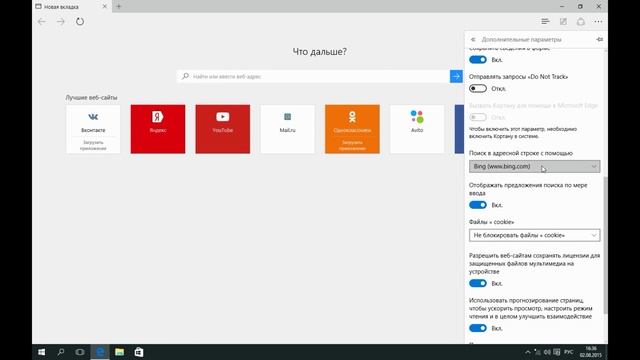The width and height of the screenshot is (640, 360).
Task: Toggle the Do Not Track switch
Action: (478, 89)
